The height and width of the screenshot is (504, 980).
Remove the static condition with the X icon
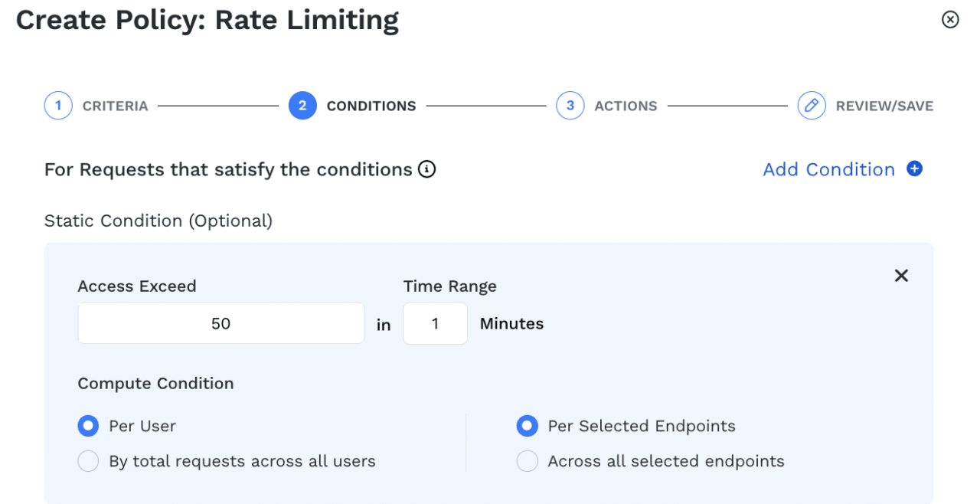[x=901, y=275]
